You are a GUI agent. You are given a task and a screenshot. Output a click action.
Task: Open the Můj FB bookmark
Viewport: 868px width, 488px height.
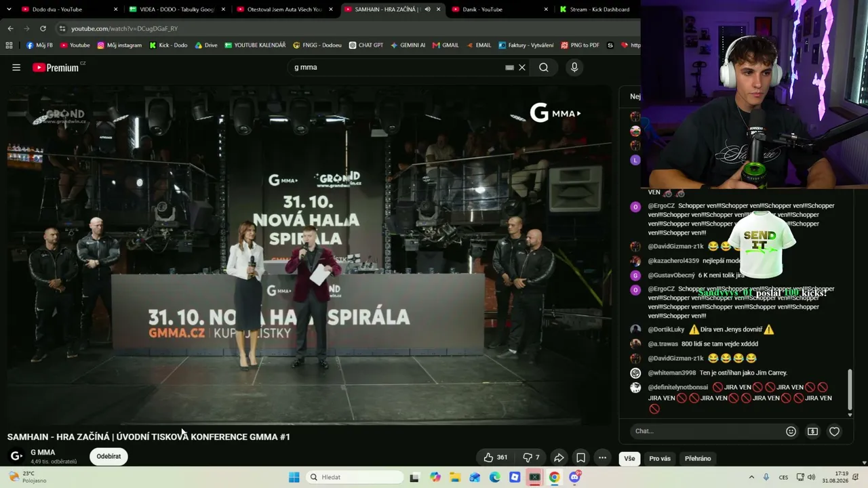(x=39, y=45)
